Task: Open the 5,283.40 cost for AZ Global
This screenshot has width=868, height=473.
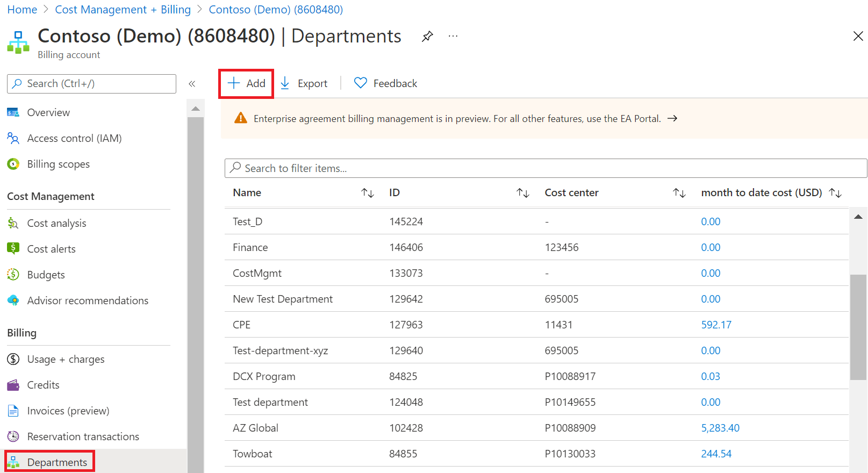Action: (720, 428)
